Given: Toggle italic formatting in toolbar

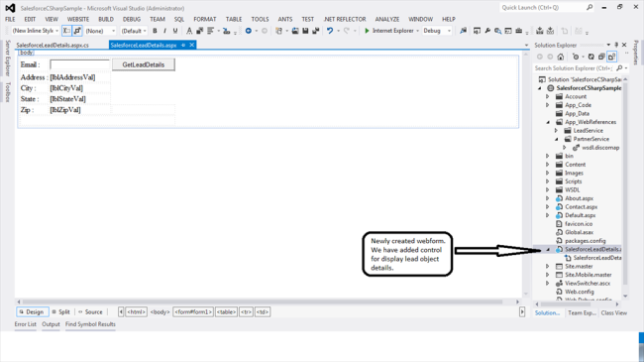Looking at the screenshot, I should [165, 31].
